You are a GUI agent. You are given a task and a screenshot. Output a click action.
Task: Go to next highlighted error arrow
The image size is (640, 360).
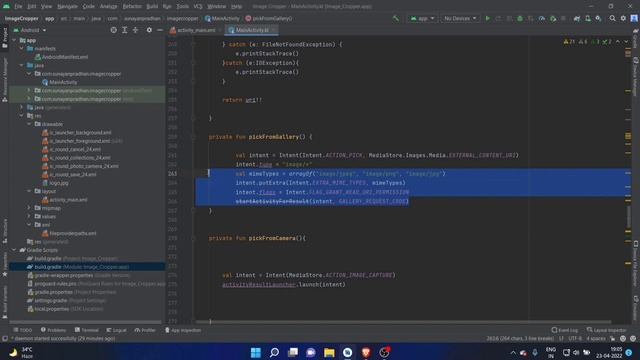pyautogui.click(x=626, y=42)
